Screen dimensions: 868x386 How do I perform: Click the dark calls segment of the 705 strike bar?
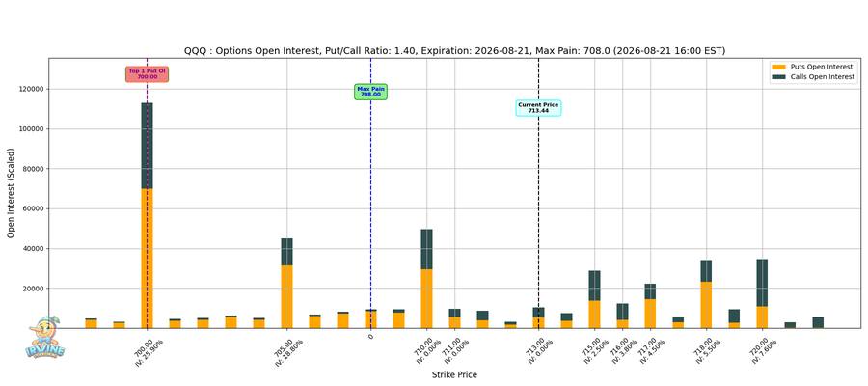tap(286, 252)
